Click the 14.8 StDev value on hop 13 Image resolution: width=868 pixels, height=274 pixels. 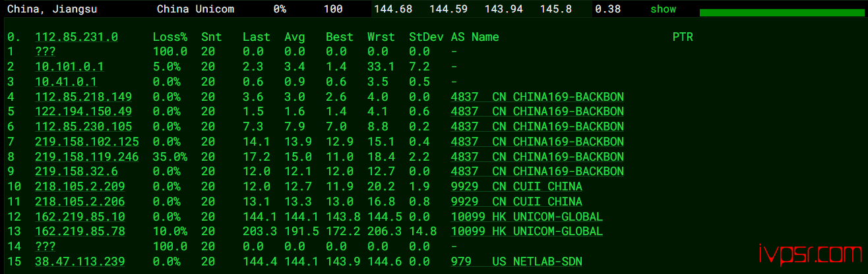pyautogui.click(x=423, y=231)
